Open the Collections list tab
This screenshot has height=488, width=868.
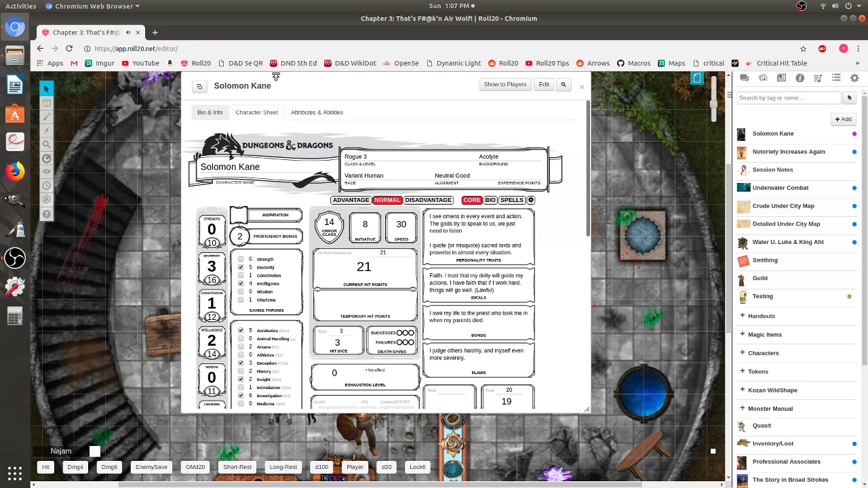point(836,79)
